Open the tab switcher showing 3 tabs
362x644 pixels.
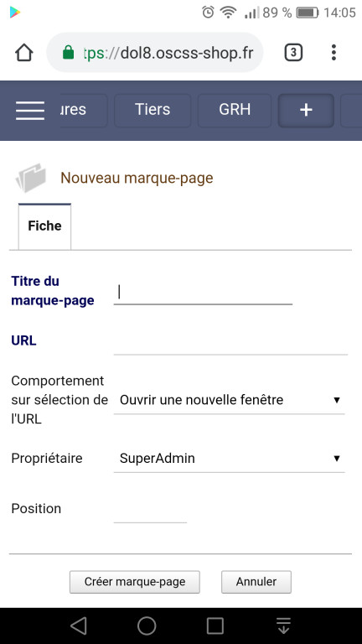293,53
